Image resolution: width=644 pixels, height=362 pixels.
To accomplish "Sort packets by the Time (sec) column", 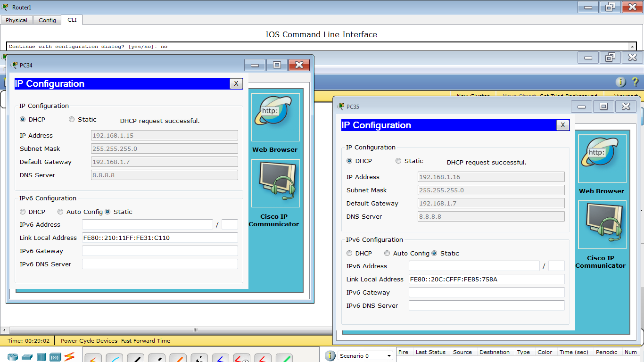I will pyautogui.click(x=574, y=352).
